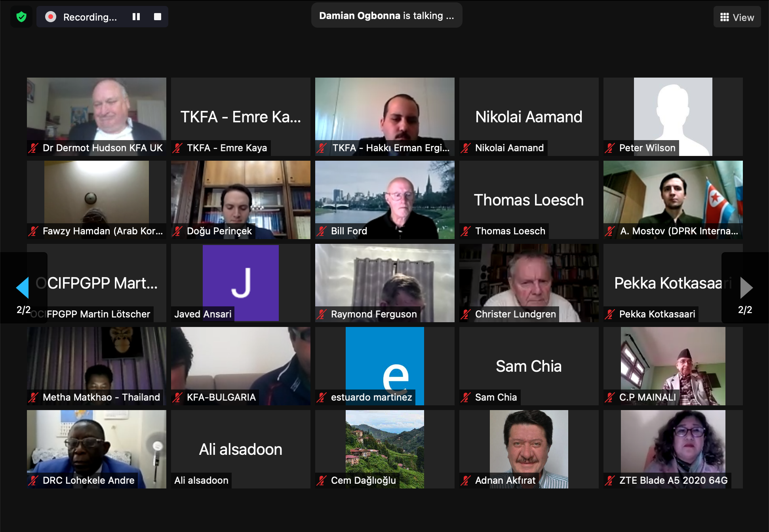Stop the recording
This screenshot has height=532, width=769.
pyautogui.click(x=158, y=17)
